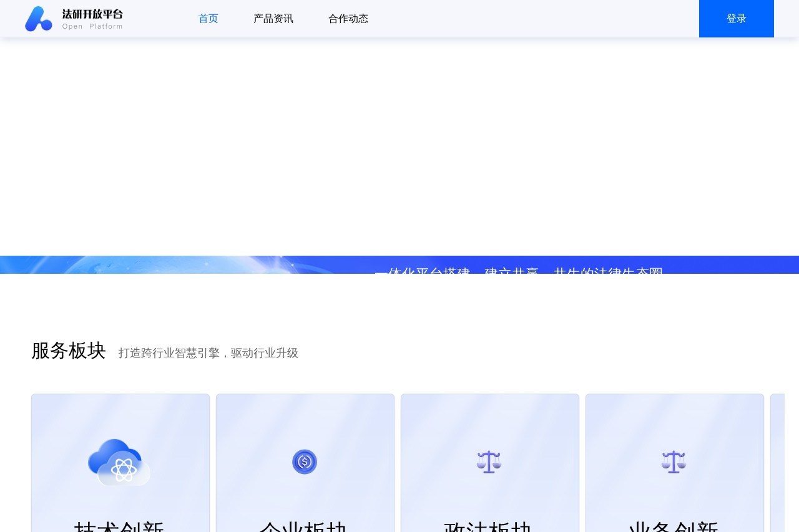Click the atom symbol inside the cloud icon
The image size is (799, 532).
123,468
